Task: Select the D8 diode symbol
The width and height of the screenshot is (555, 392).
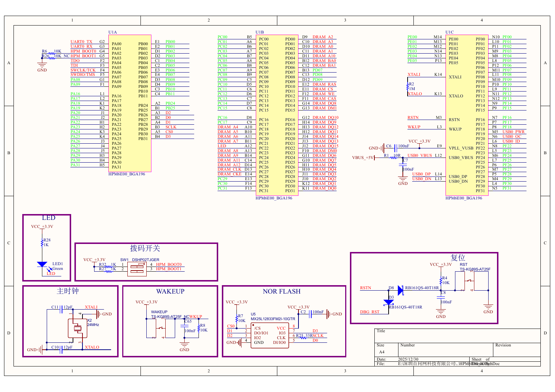Action: coord(401,290)
